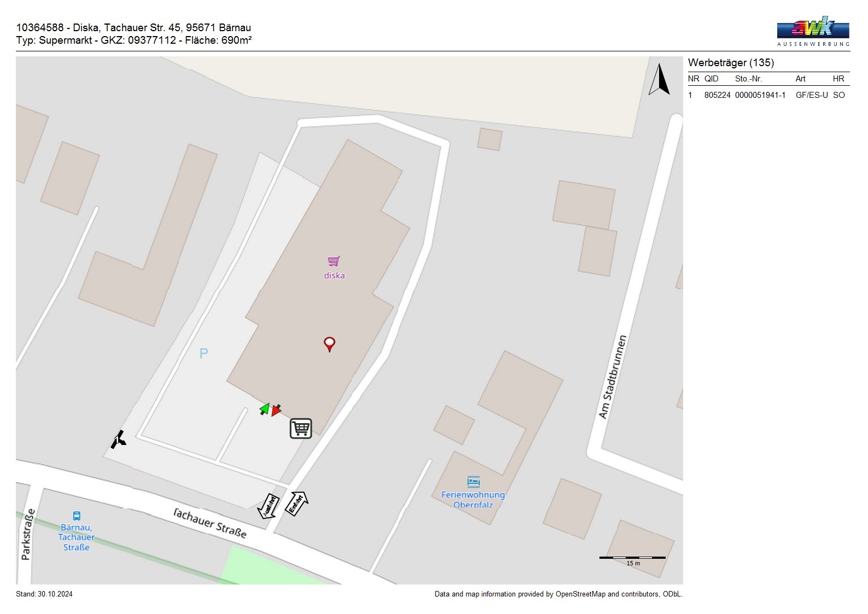The image size is (868, 614).
Task: Click the Einfahrt entry arrow
Action: pyautogui.click(x=297, y=504)
